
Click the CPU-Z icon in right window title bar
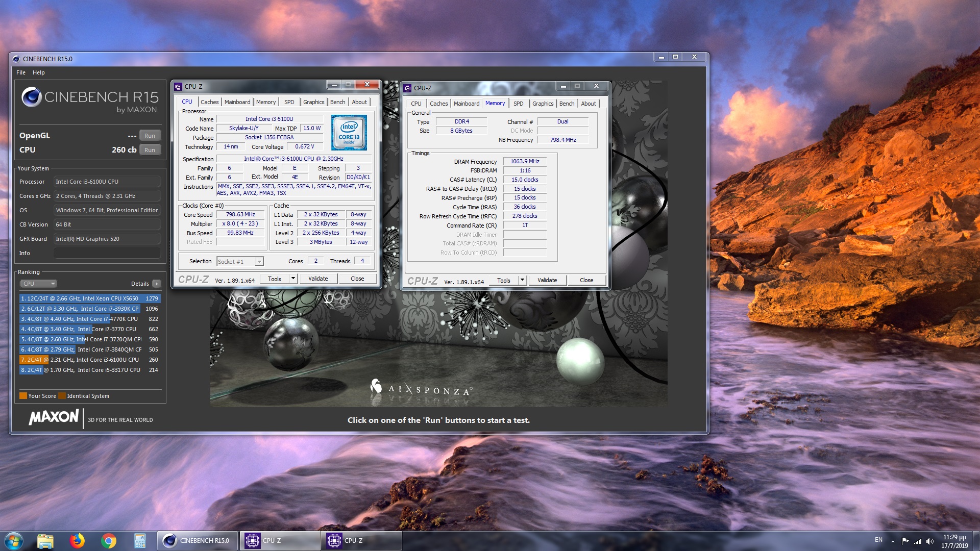pos(407,88)
